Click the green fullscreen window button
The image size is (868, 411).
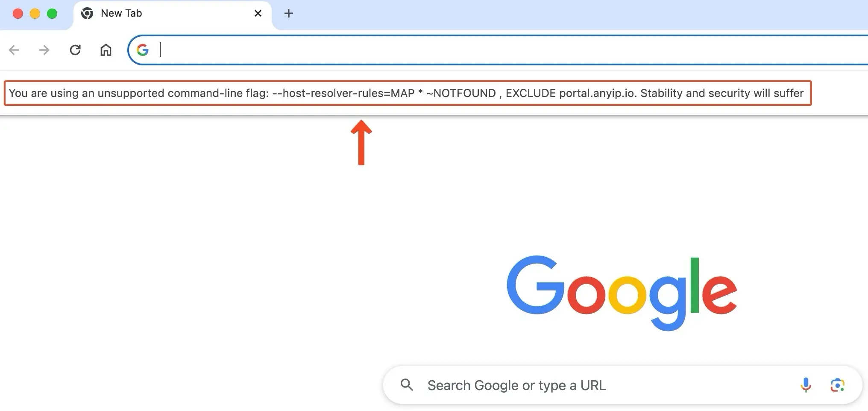pyautogui.click(x=52, y=13)
